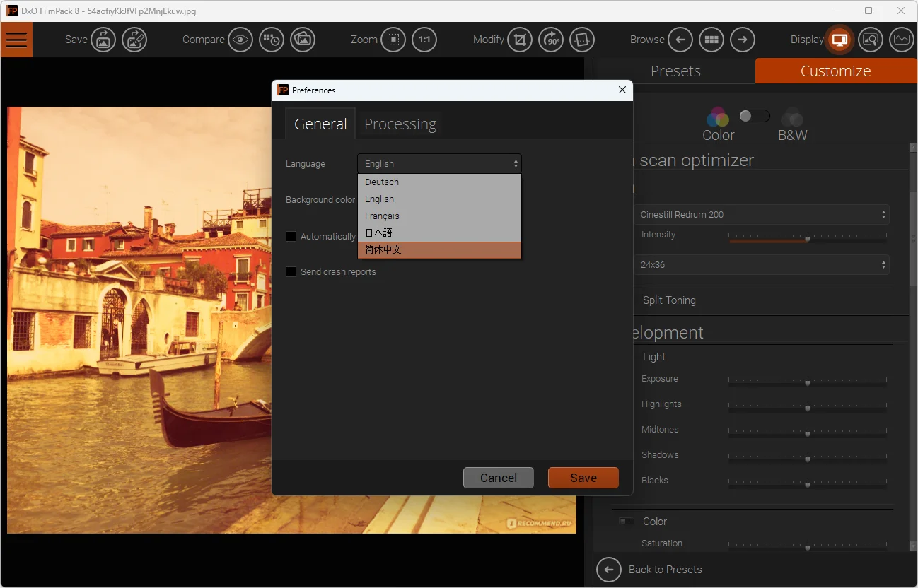Switch to the Processing tab
918x588 pixels.
point(400,124)
